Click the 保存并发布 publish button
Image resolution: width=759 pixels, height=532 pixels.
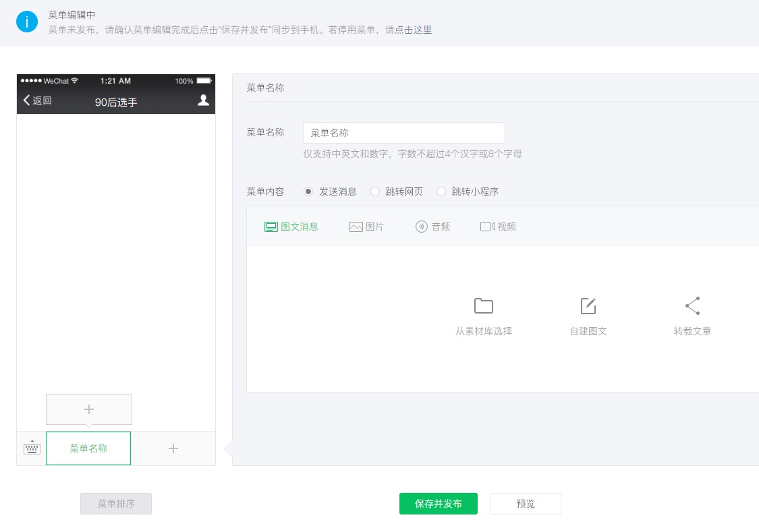(438, 503)
